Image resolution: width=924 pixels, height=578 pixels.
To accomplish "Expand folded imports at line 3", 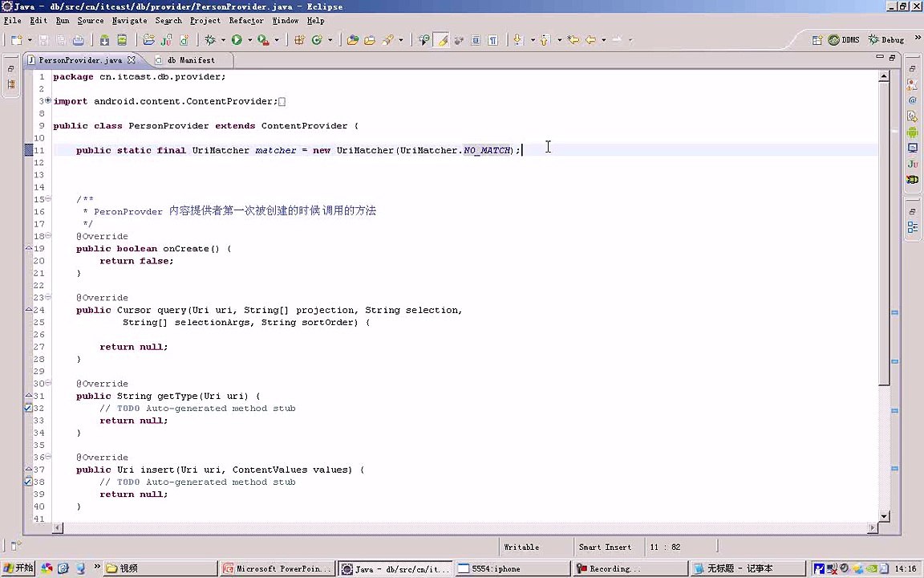I will click(48, 101).
